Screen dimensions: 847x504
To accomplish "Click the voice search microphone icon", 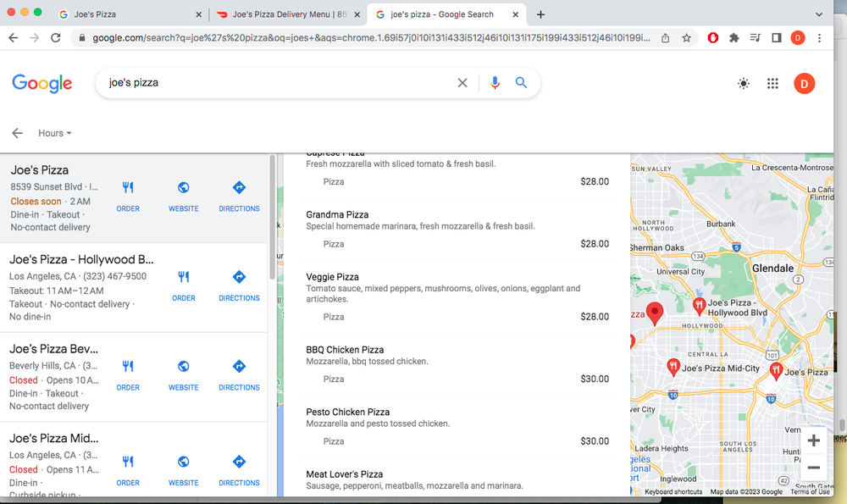I will pos(495,83).
